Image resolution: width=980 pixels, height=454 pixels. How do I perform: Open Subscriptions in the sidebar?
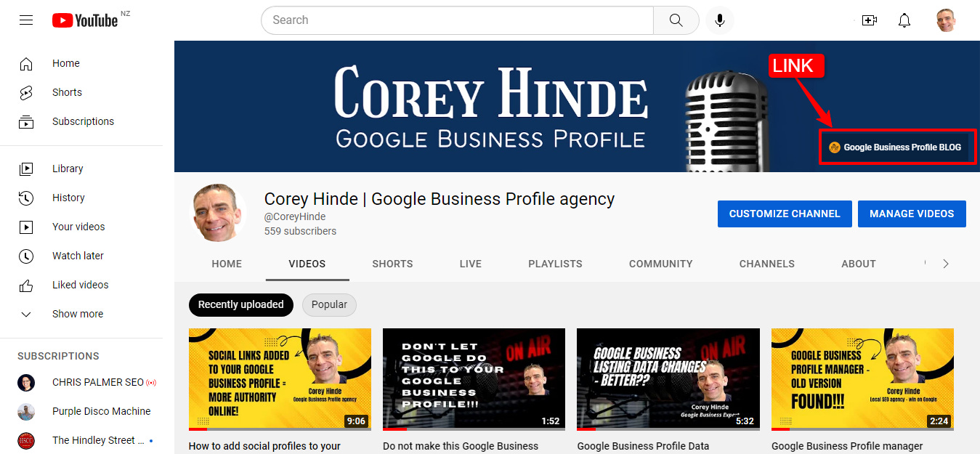click(x=81, y=121)
